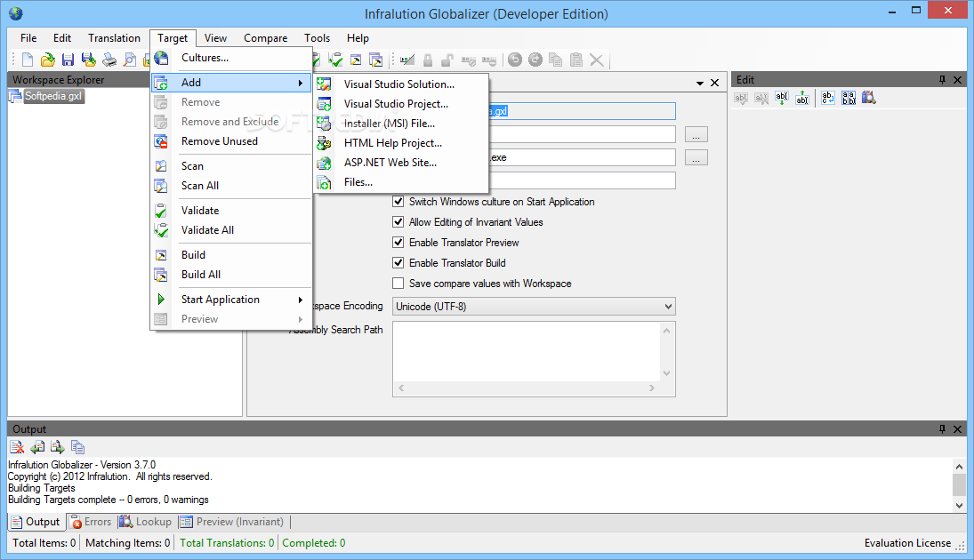
Task: Click the Cancel edit icon in Edit panel
Action: coord(761,98)
